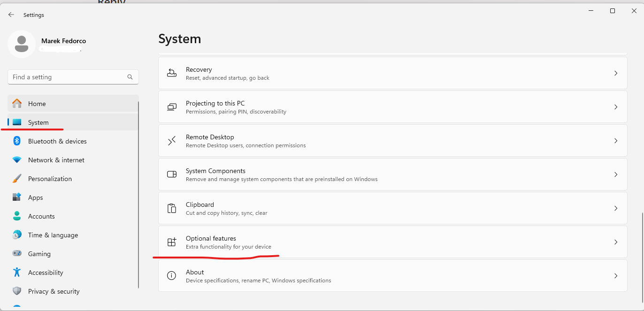Open Gaming settings category
644x311 pixels.
(x=73, y=254)
